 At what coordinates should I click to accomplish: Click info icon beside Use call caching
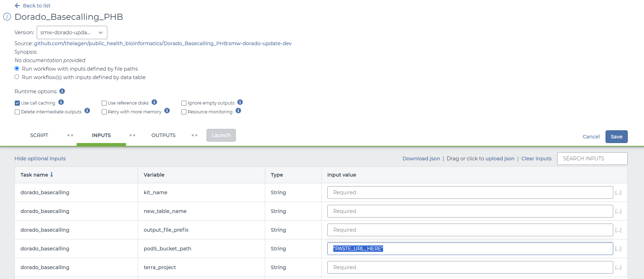[x=61, y=102]
